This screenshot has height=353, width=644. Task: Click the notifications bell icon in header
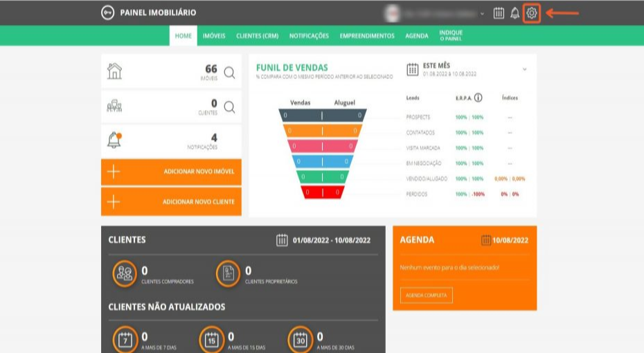[x=515, y=13]
